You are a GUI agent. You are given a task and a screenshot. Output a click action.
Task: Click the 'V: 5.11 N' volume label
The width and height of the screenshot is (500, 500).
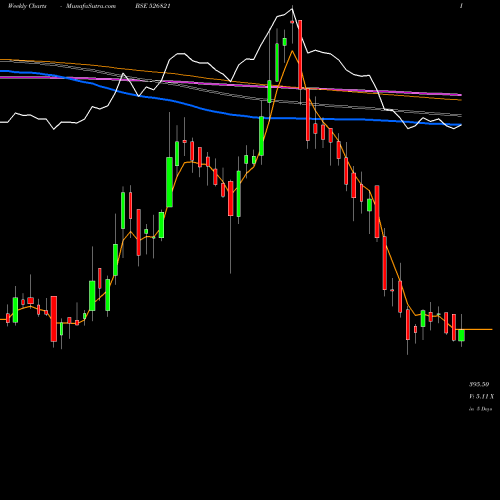[481, 396]
